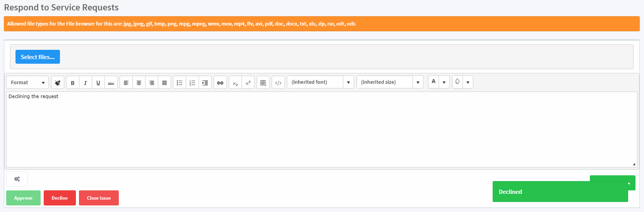This screenshot has height=212, width=644.
Task: Expand the inherited font dropdown
Action: (348, 82)
